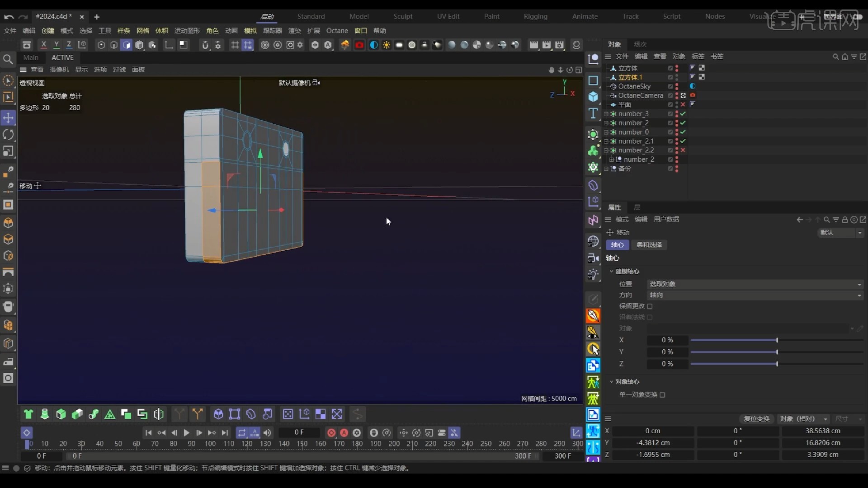Viewport: 868px width, 488px height.
Task: Adjust the Y axis percentage slider
Action: click(x=777, y=352)
